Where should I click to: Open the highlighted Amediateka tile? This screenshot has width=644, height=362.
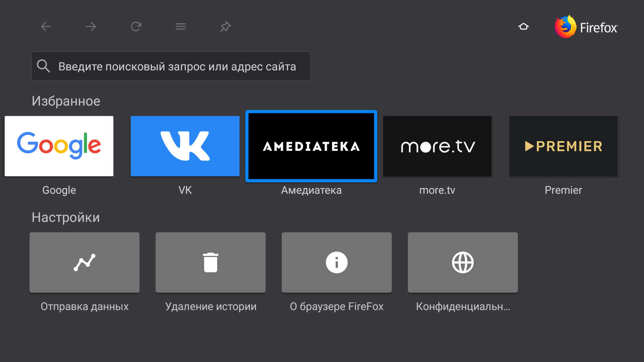311,146
